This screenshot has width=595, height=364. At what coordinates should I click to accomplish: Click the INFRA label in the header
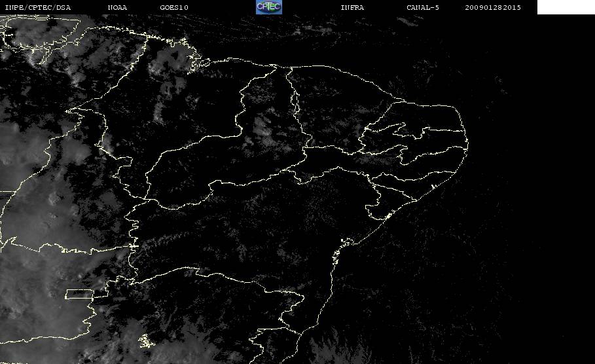coord(352,7)
